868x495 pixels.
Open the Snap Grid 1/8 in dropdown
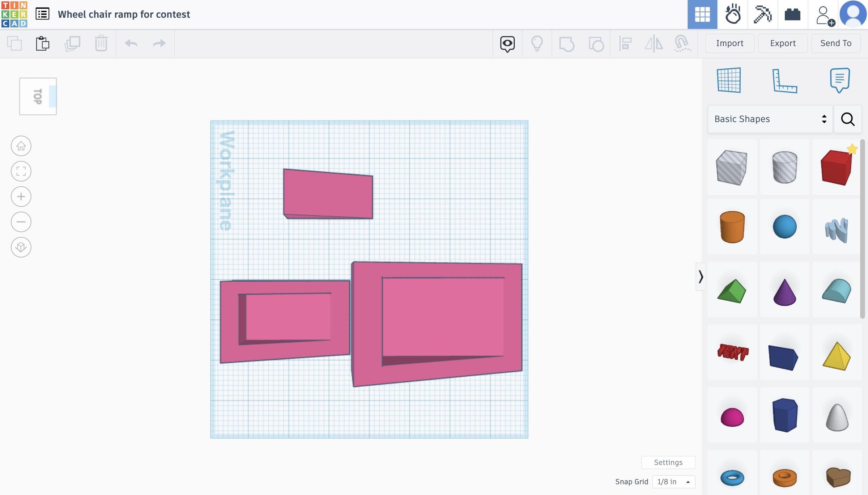(673, 482)
